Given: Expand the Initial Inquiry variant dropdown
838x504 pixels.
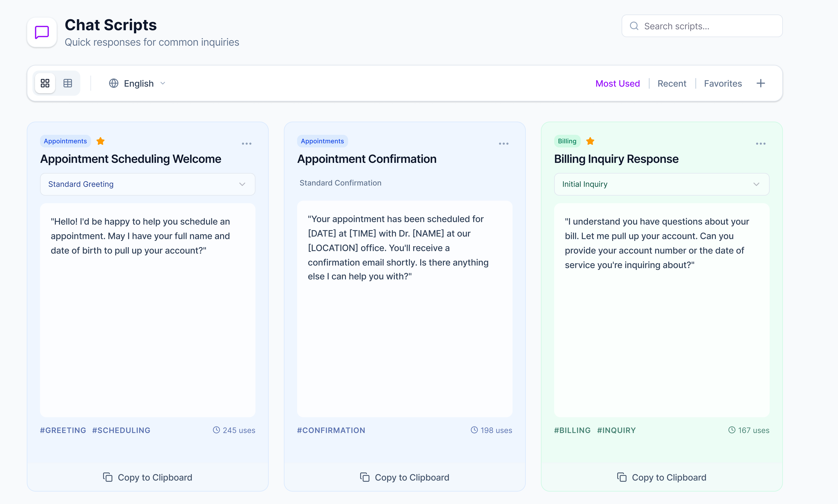Looking at the screenshot, I should click(661, 184).
